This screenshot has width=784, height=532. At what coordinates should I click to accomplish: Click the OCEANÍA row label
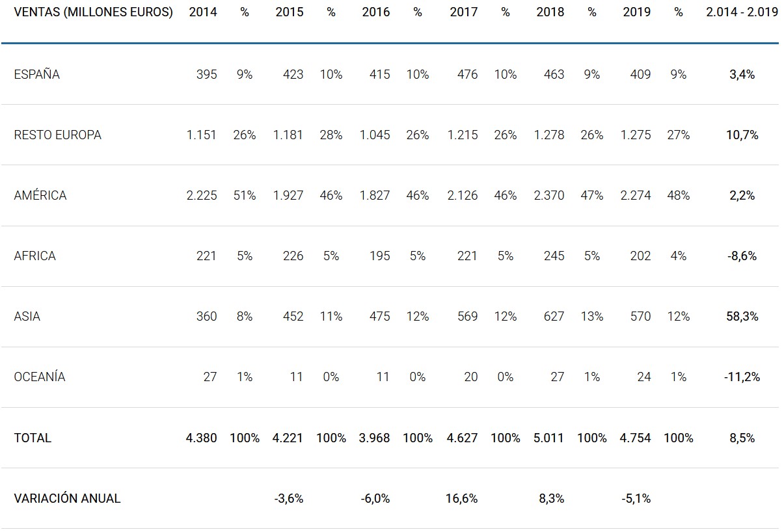click(x=40, y=377)
